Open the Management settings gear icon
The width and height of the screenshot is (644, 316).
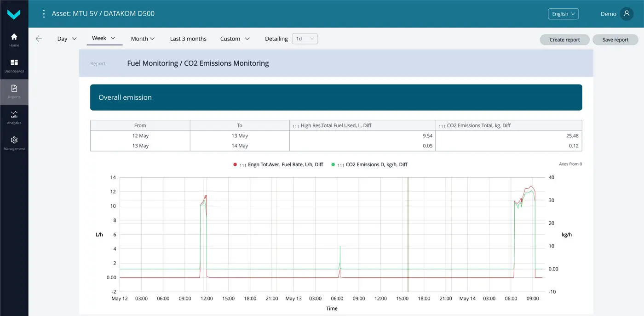coord(14,142)
